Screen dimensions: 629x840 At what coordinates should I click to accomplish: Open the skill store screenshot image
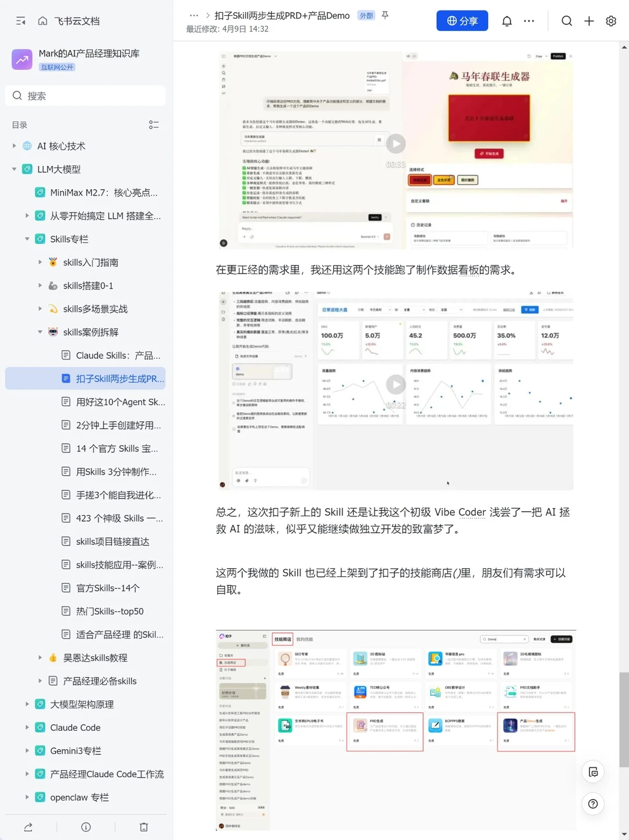coord(396,730)
